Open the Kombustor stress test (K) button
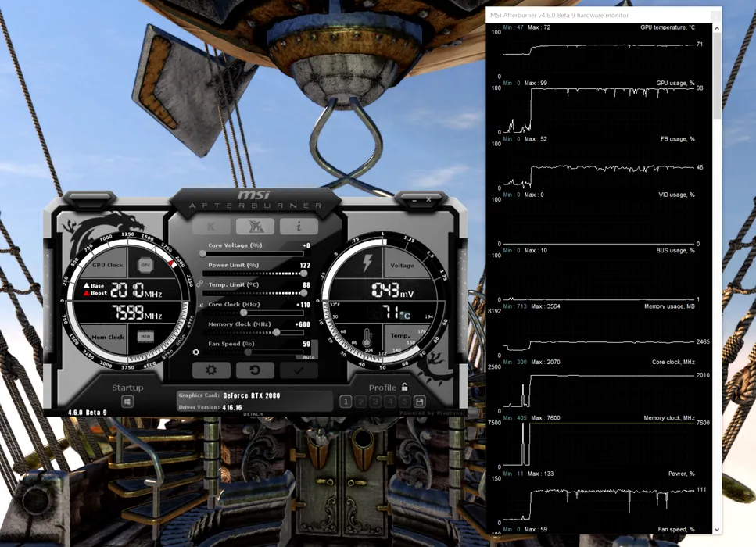Image resolution: width=756 pixels, height=547 pixels. [211, 226]
